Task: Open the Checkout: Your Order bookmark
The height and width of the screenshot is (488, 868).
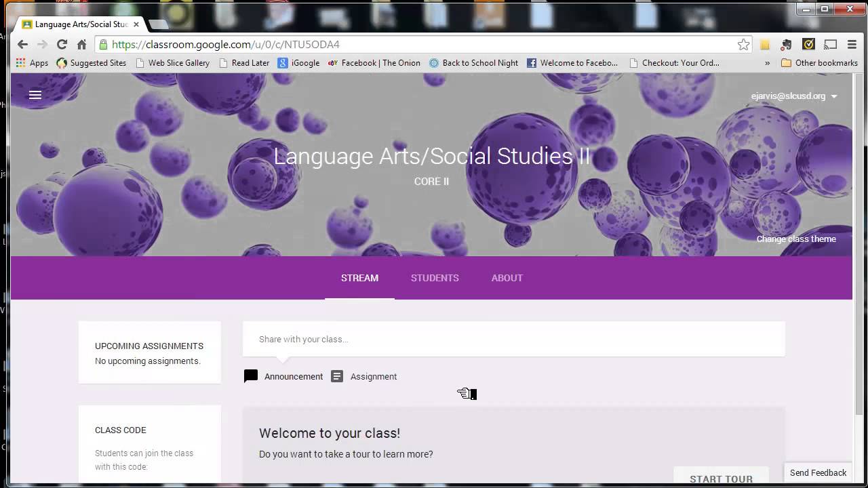Action: pyautogui.click(x=675, y=63)
